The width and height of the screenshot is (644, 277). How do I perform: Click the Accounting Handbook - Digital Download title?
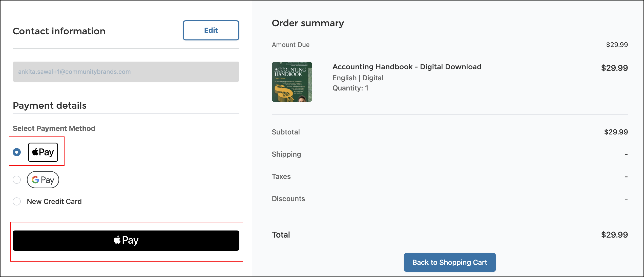click(407, 67)
